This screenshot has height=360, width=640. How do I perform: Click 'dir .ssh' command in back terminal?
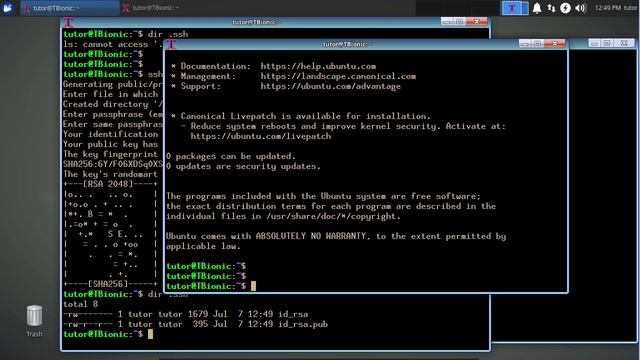(x=168, y=34)
